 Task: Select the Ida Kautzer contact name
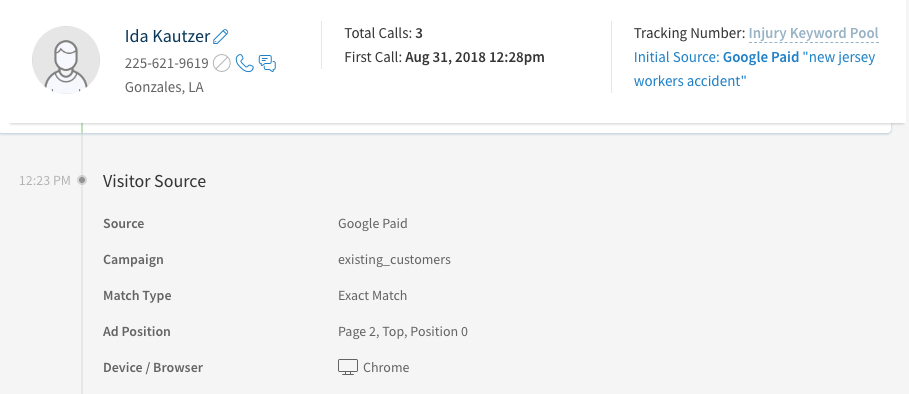pos(167,37)
